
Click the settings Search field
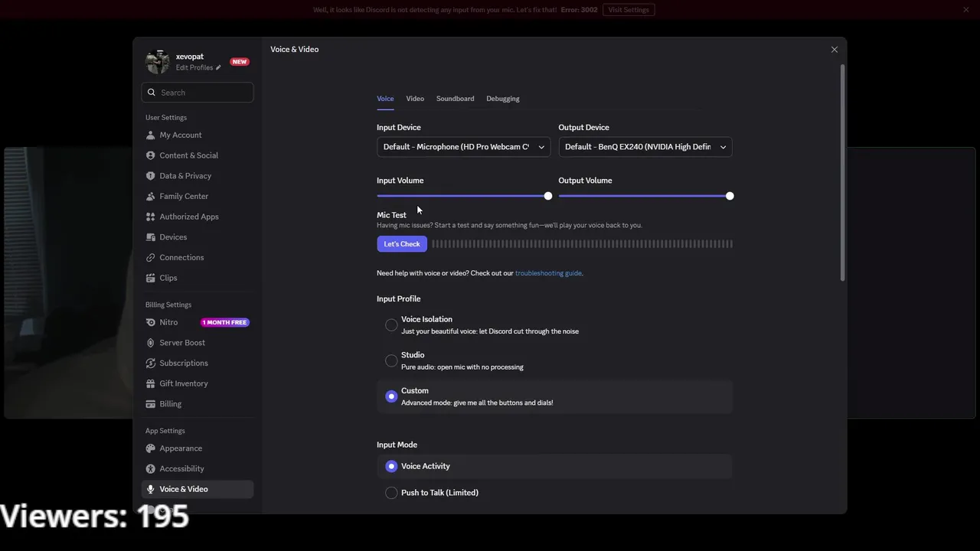coord(198,93)
